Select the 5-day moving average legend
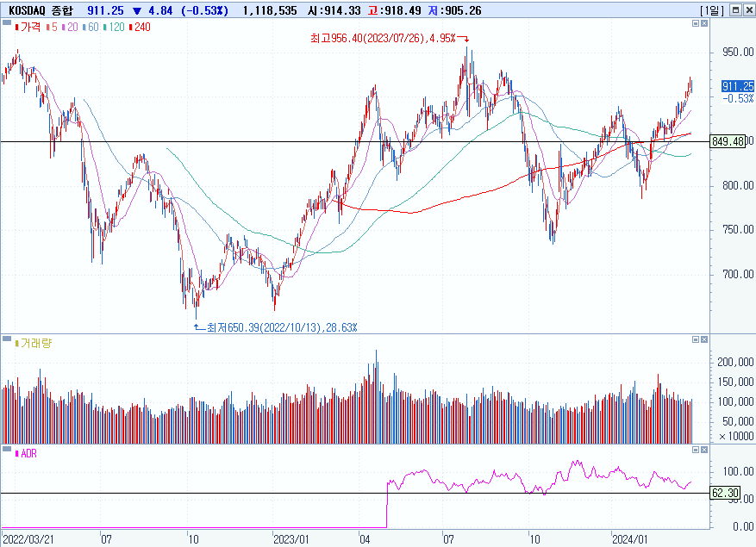Screen dimensions: 756x547 [x=52, y=27]
